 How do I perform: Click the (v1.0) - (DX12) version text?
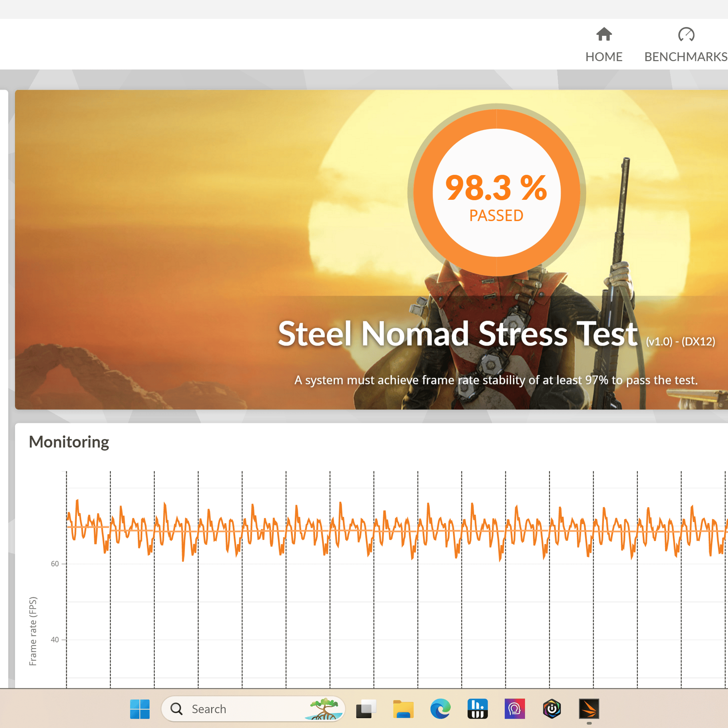click(680, 341)
